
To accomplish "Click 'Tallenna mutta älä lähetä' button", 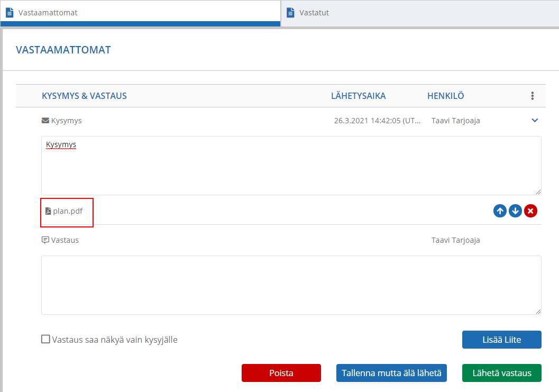I will tap(391, 373).
